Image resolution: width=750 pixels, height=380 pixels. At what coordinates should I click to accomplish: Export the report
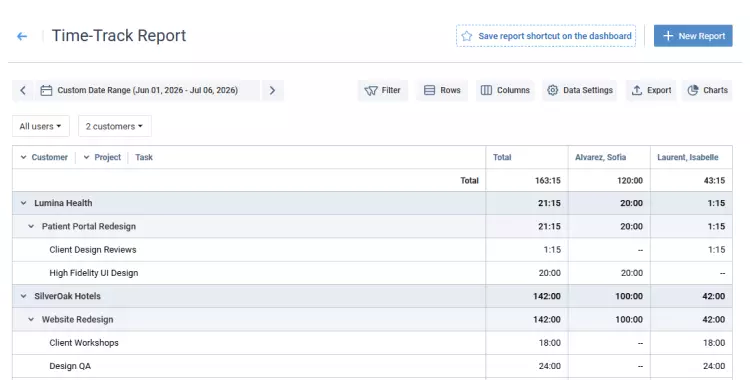[651, 90]
